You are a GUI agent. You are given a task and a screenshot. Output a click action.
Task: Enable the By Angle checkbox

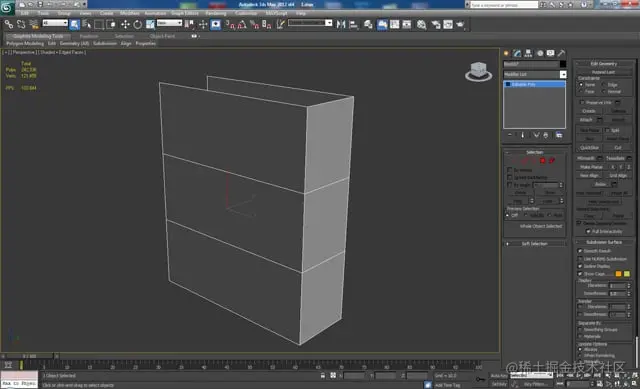click(x=509, y=185)
